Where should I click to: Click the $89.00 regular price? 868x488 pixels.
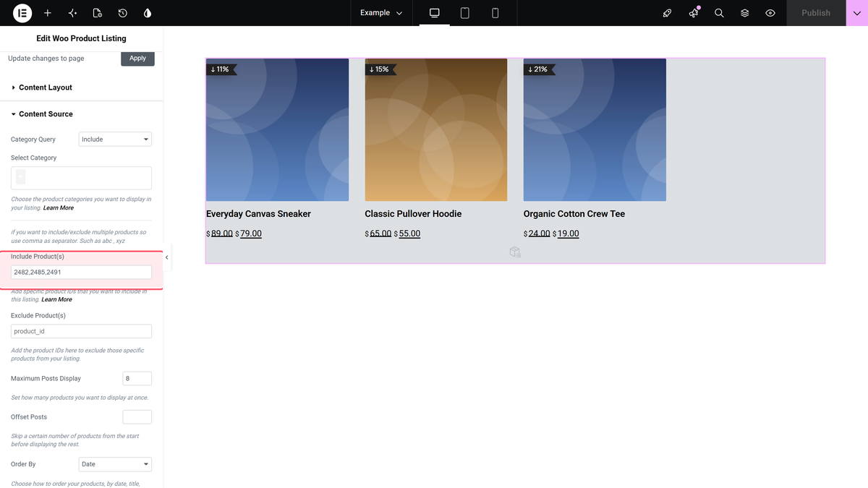click(220, 234)
